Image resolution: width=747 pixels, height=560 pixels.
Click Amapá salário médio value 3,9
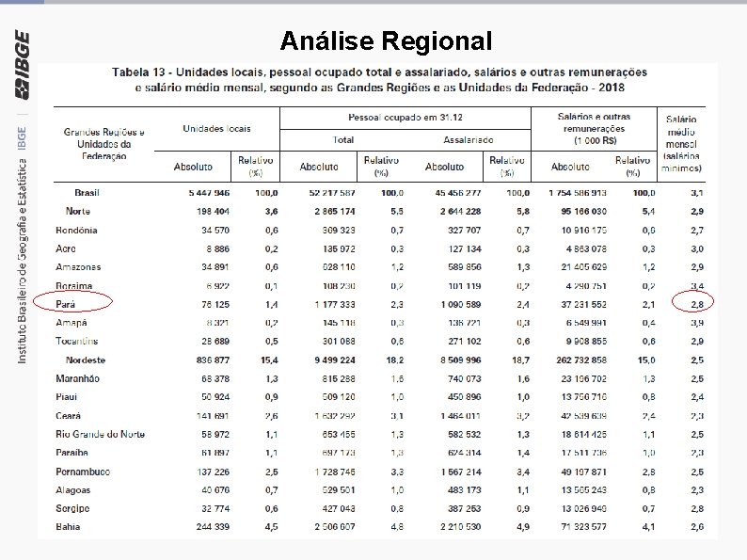coord(697,323)
